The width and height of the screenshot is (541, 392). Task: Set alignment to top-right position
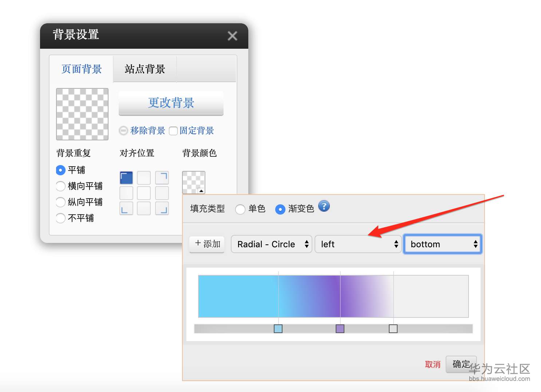162,178
